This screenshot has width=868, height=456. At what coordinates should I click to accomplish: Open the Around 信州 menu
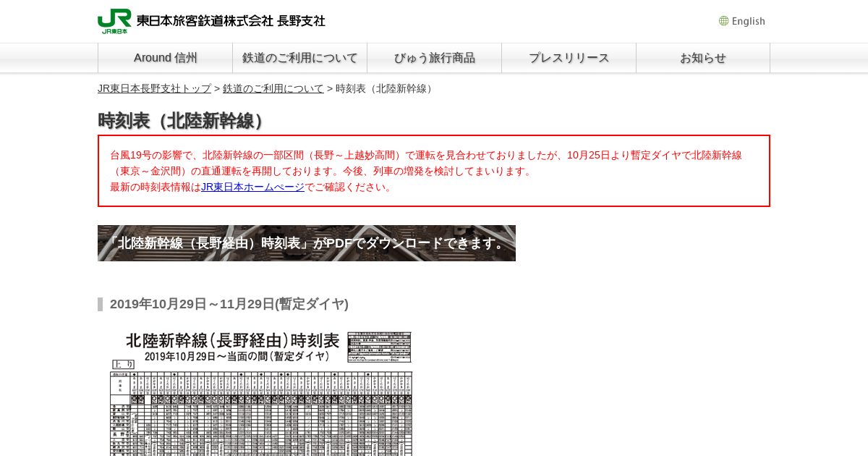tap(166, 58)
